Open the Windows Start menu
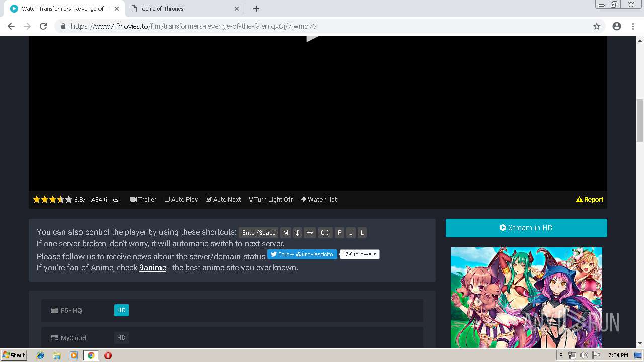644x362 pixels. coord(14,355)
